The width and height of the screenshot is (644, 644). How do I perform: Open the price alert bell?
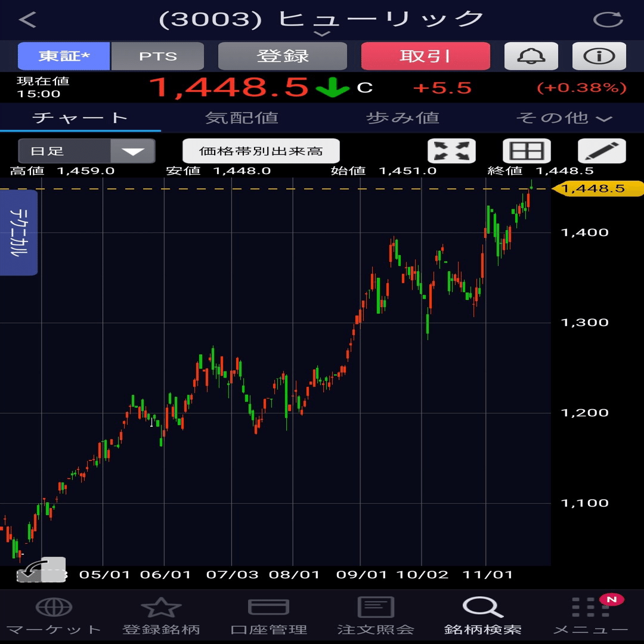531,56
